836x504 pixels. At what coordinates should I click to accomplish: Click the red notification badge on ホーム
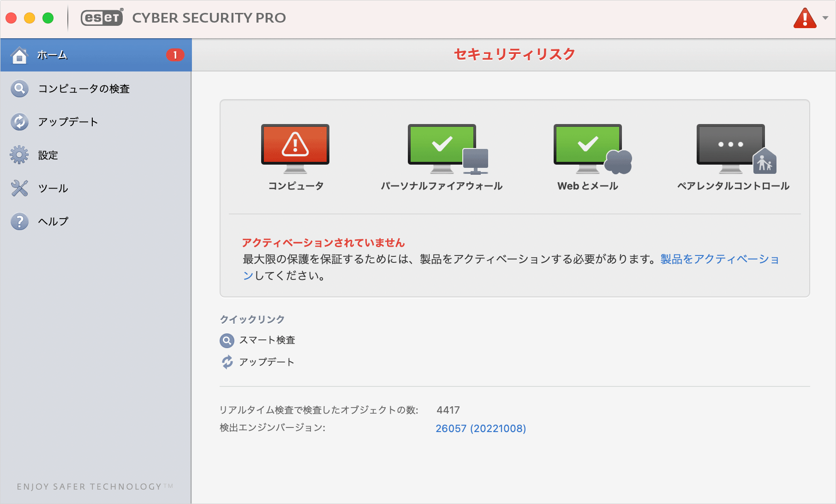pos(175,55)
